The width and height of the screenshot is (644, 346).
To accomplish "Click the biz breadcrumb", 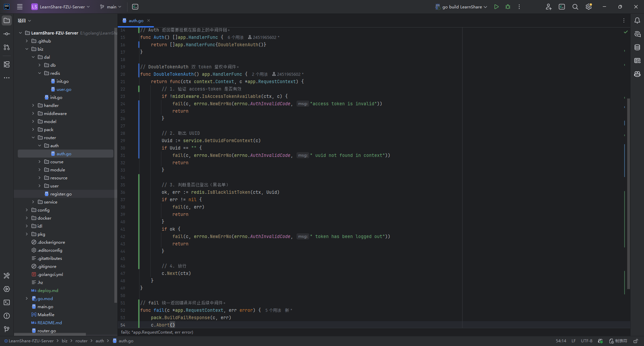I will point(64,341).
